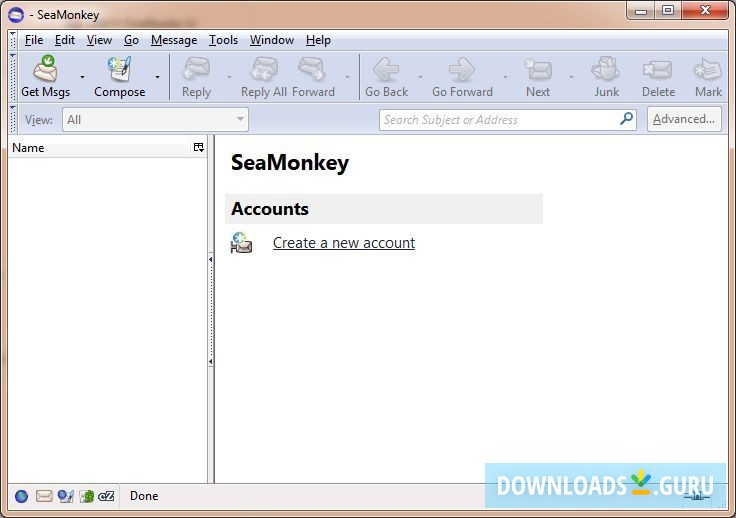Expand the Next dropdown arrow
This screenshot has height=518, width=736.
point(571,77)
